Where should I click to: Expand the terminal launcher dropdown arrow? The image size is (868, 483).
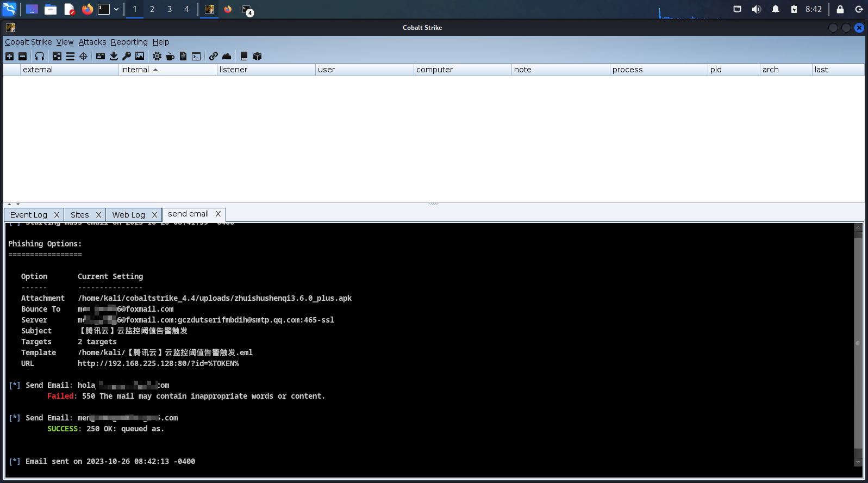pos(116,9)
